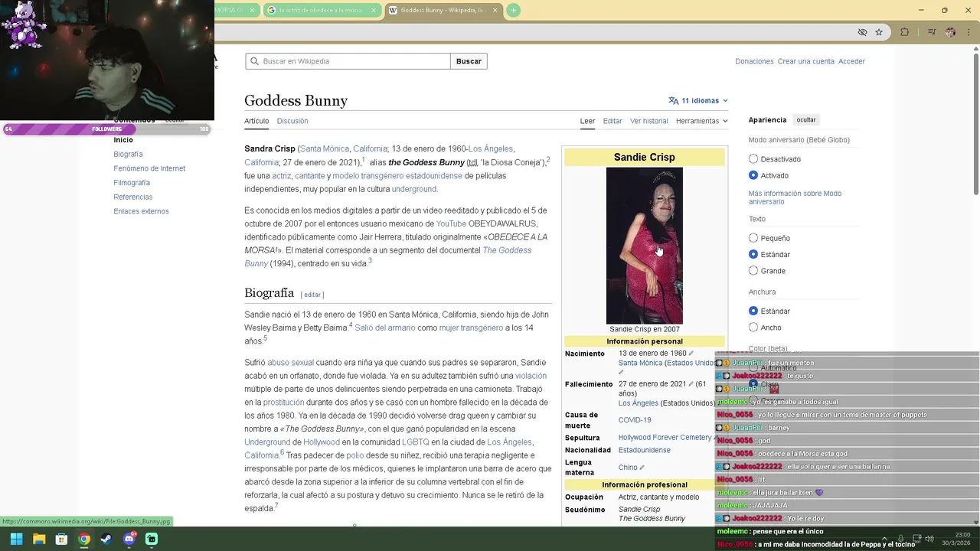
Task: Open the Chrome three-dot menu
Action: click(x=970, y=32)
